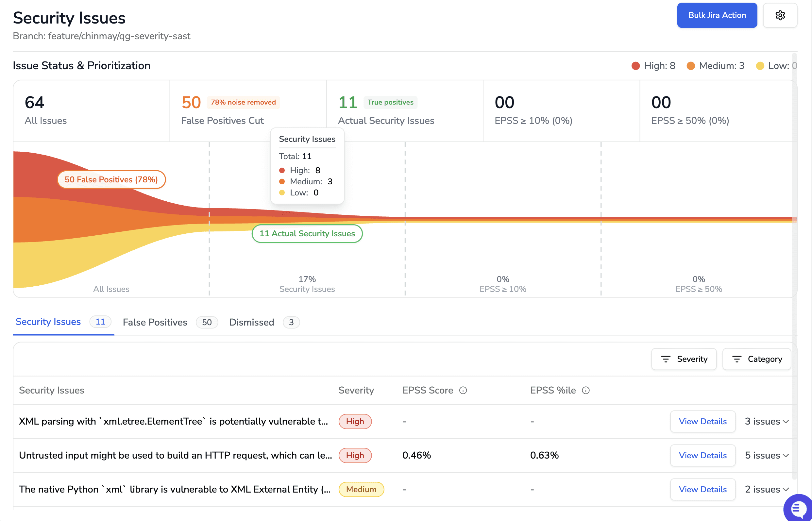Switch to the False Positives tab

(x=155, y=322)
